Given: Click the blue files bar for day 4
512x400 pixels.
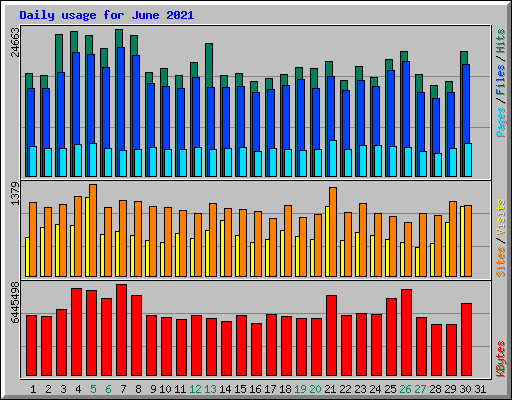Looking at the screenshot, I should tap(76, 98).
